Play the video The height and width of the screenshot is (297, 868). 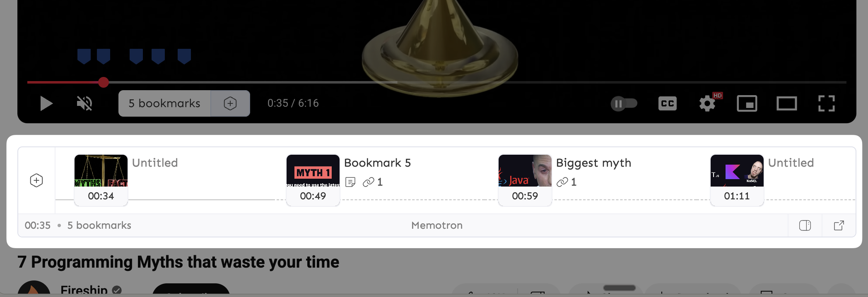(46, 103)
